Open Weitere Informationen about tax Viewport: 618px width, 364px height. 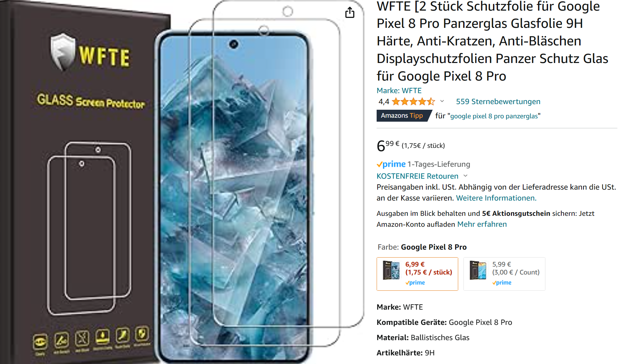pyautogui.click(x=496, y=198)
